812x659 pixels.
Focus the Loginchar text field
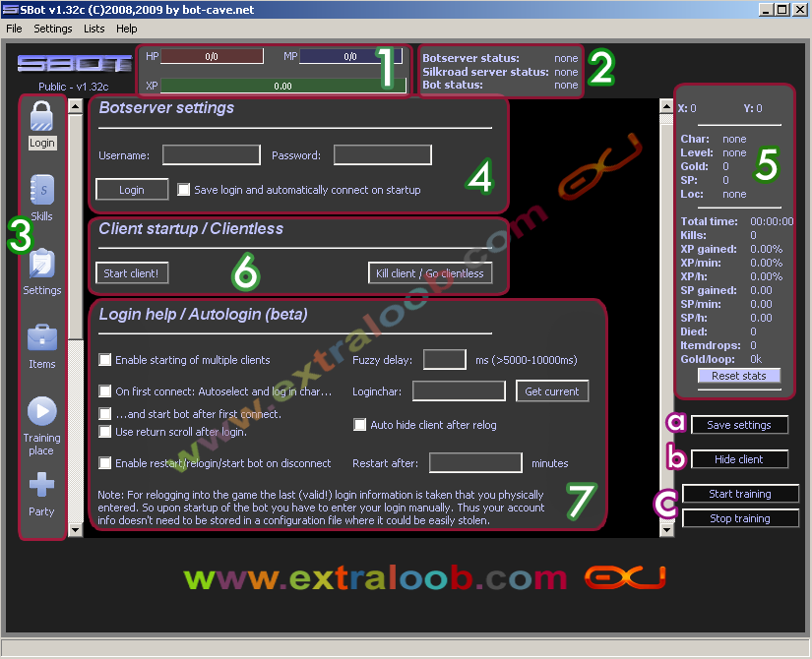click(459, 390)
